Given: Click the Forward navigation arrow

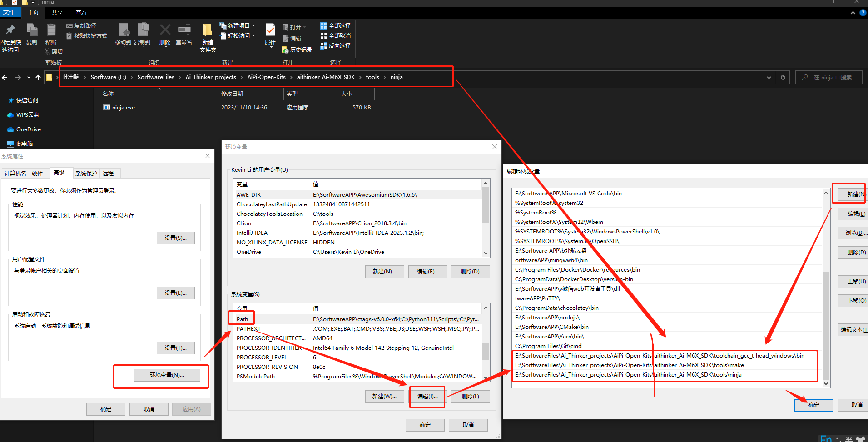Looking at the screenshot, I should [x=18, y=78].
